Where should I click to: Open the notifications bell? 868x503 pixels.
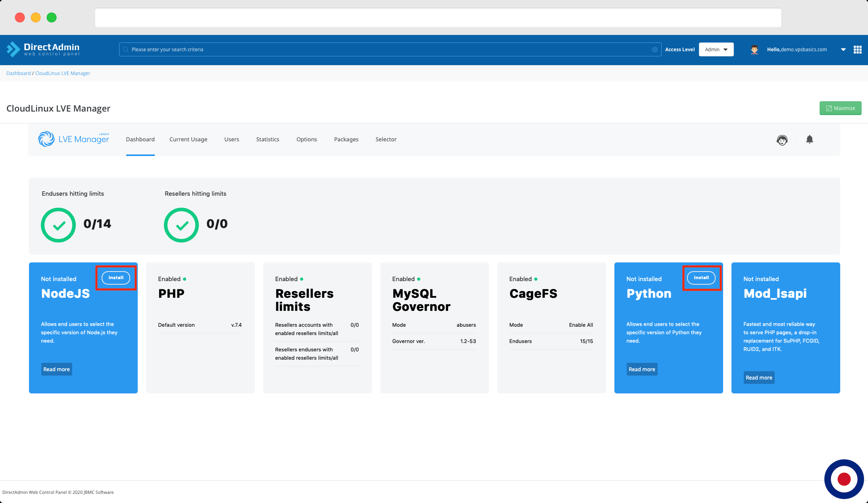(x=809, y=139)
